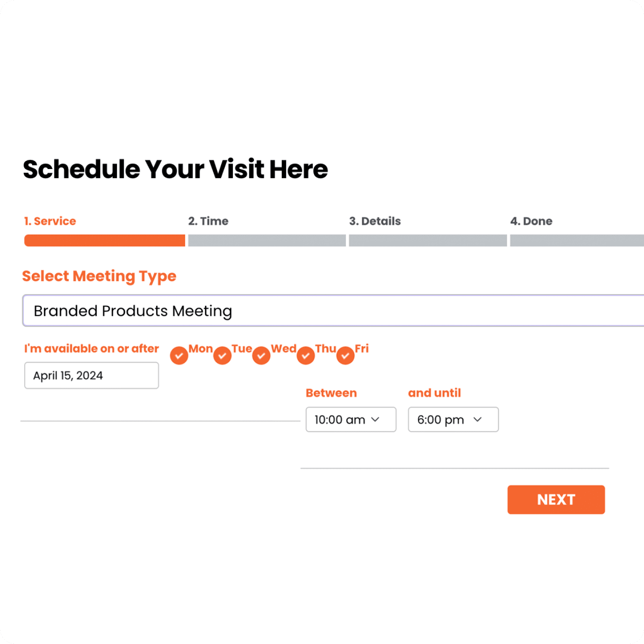This screenshot has width=644, height=644.
Task: Toggle the Thu availability checkbox
Action: (305, 355)
